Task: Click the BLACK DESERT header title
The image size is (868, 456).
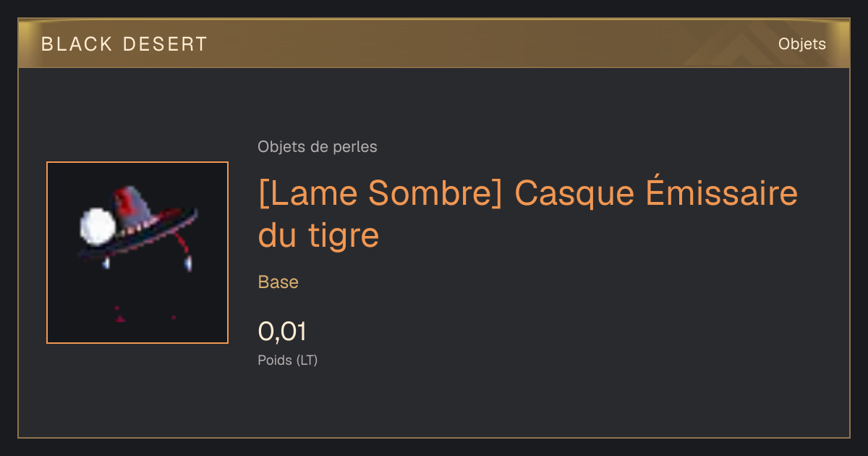Action: pyautogui.click(x=124, y=44)
